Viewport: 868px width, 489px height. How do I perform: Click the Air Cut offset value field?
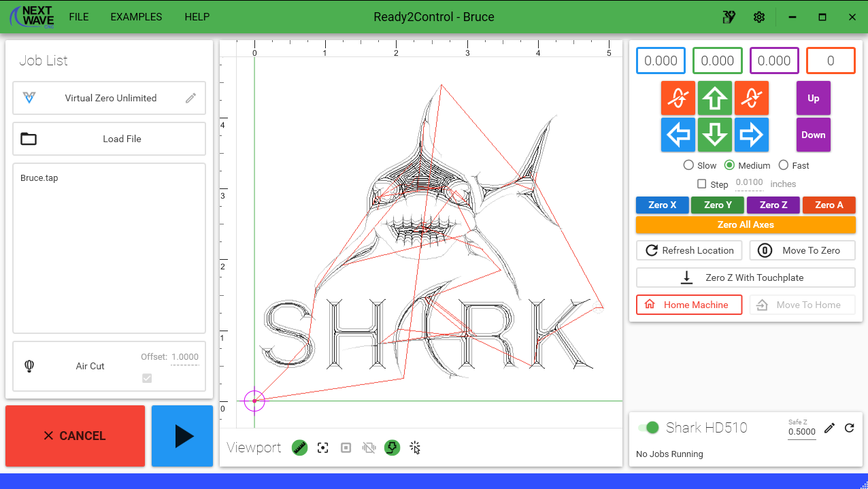[185, 356]
